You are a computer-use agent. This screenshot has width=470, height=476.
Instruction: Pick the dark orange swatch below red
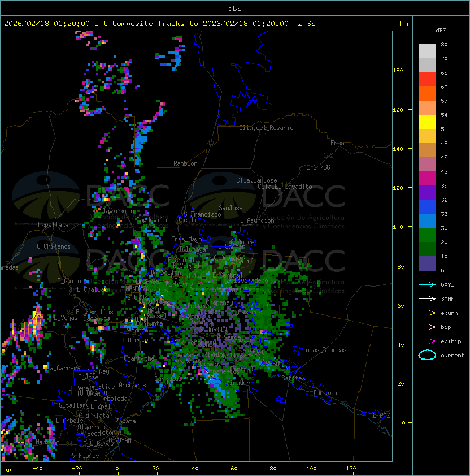click(x=427, y=93)
